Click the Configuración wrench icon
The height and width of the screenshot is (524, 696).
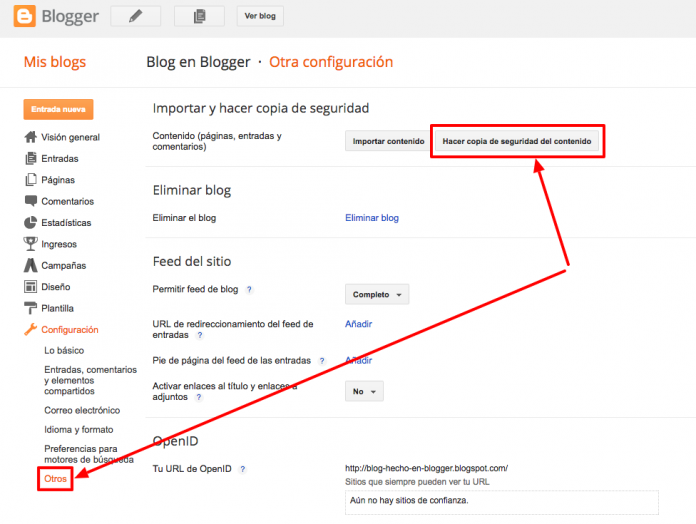[x=30, y=329]
